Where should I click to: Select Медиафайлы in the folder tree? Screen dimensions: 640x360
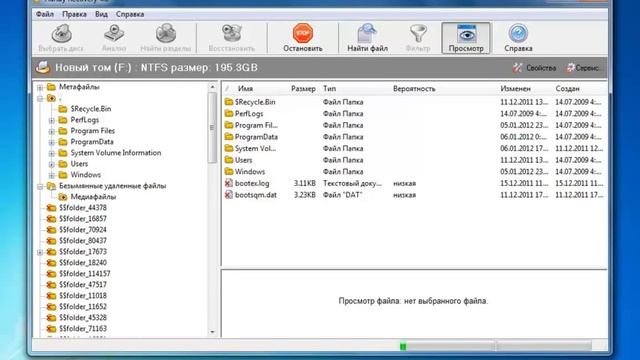click(93, 197)
